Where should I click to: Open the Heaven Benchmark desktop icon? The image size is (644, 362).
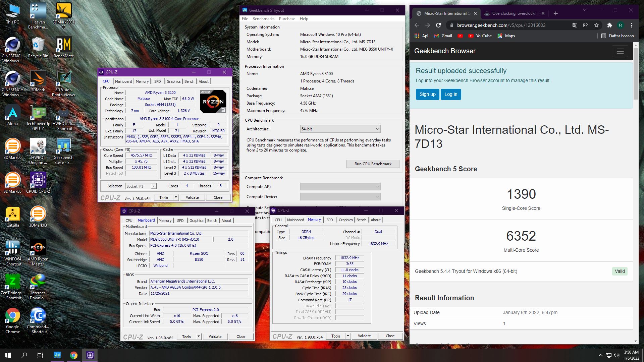(x=38, y=16)
